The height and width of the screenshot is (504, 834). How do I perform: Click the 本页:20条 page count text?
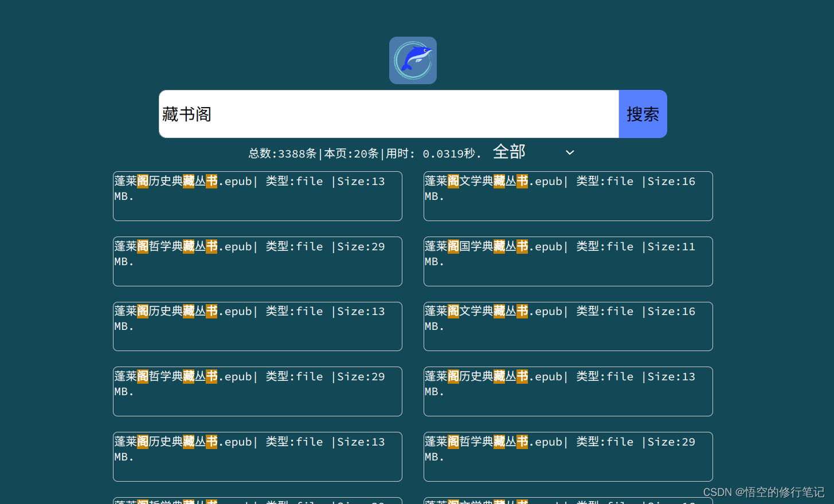(351, 153)
